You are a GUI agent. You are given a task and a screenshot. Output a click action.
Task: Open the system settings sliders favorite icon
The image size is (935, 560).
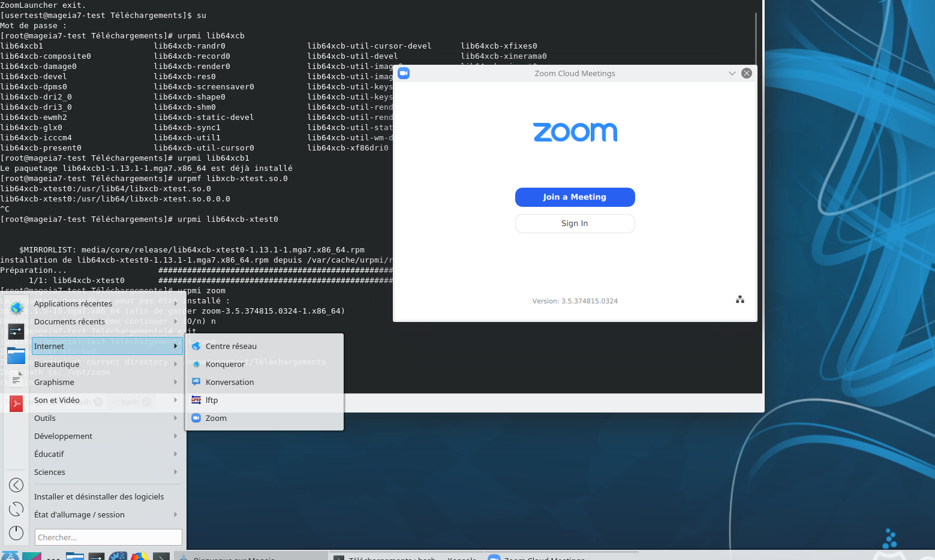16,332
